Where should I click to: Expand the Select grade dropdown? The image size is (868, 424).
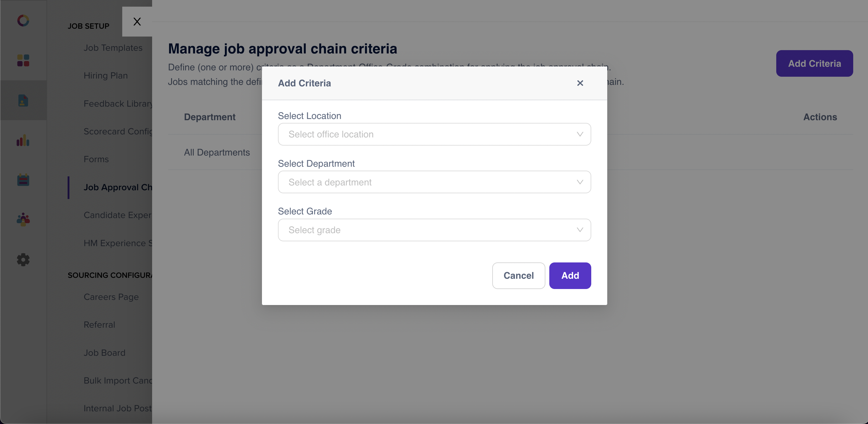point(434,230)
